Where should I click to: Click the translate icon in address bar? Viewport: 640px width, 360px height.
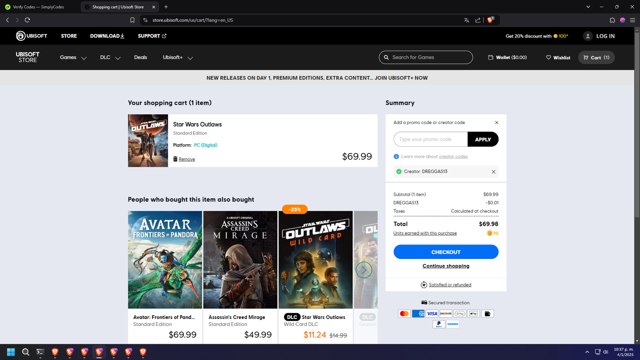pos(467,20)
